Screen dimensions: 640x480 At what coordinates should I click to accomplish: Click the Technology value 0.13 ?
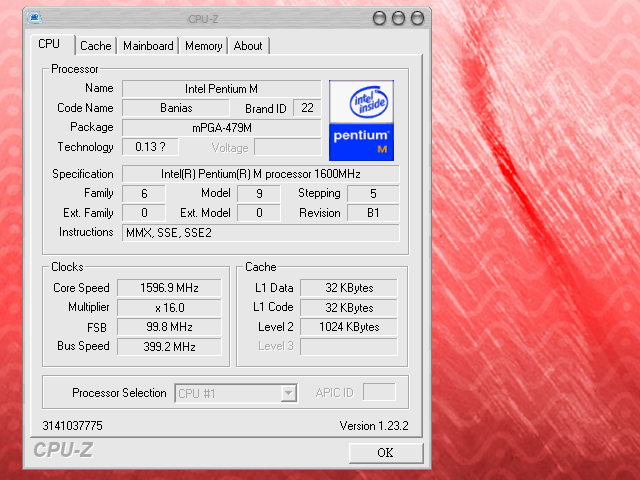click(x=150, y=147)
